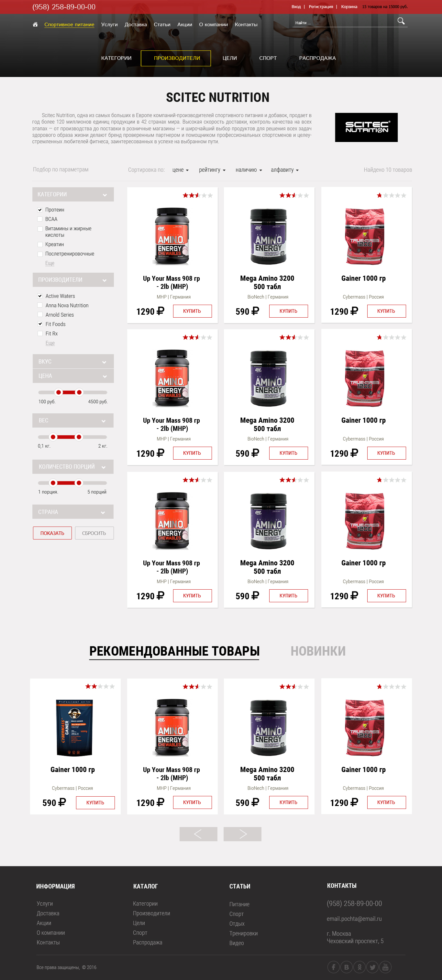
Task: Open the Facebook footer icon
Action: click(x=334, y=967)
